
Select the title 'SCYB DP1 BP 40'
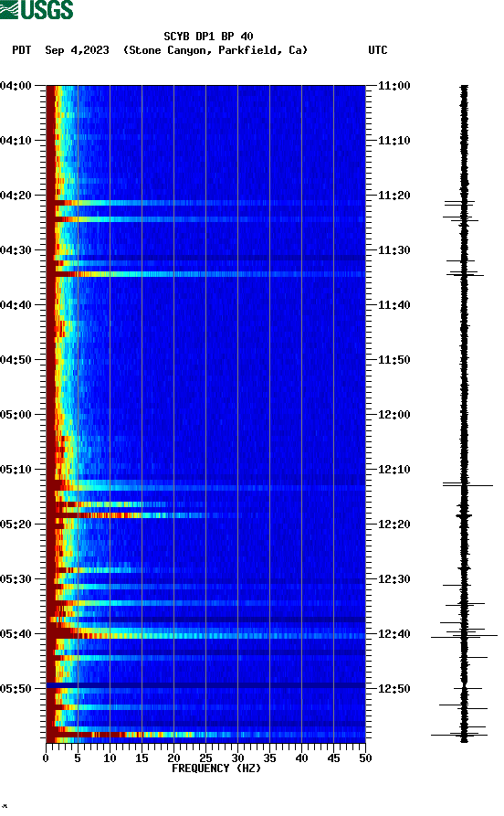click(x=208, y=37)
